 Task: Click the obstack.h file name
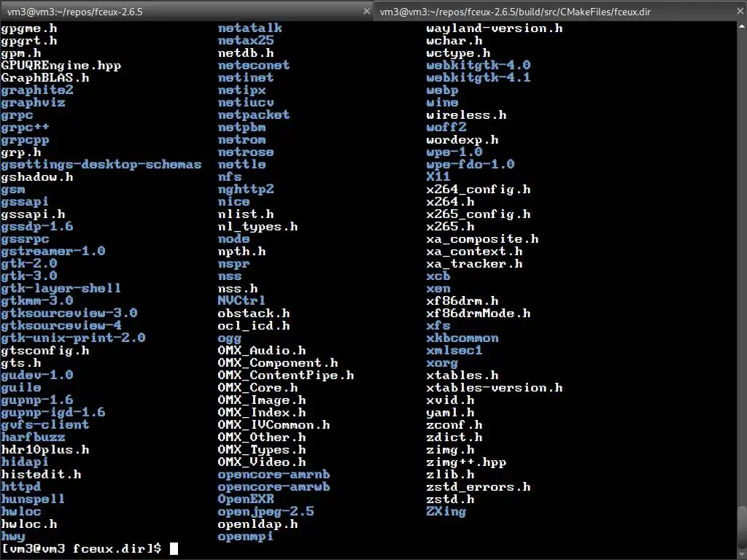(x=254, y=313)
